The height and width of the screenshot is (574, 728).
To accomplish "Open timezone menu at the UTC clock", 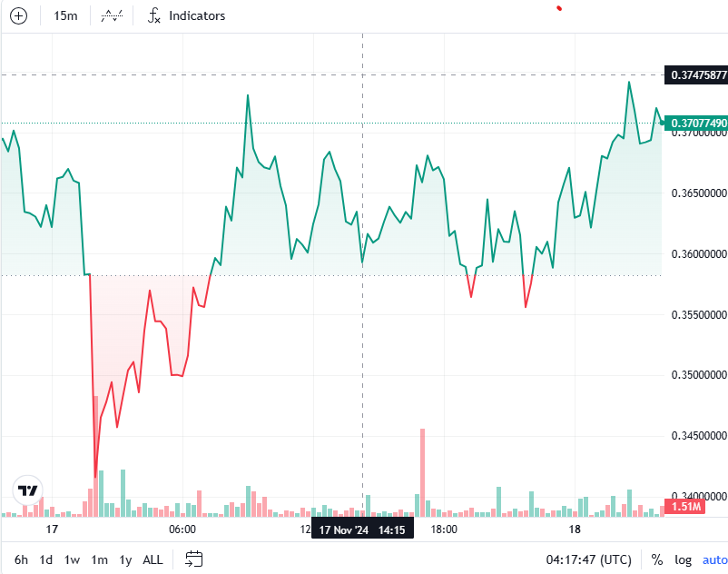I will point(588,559).
